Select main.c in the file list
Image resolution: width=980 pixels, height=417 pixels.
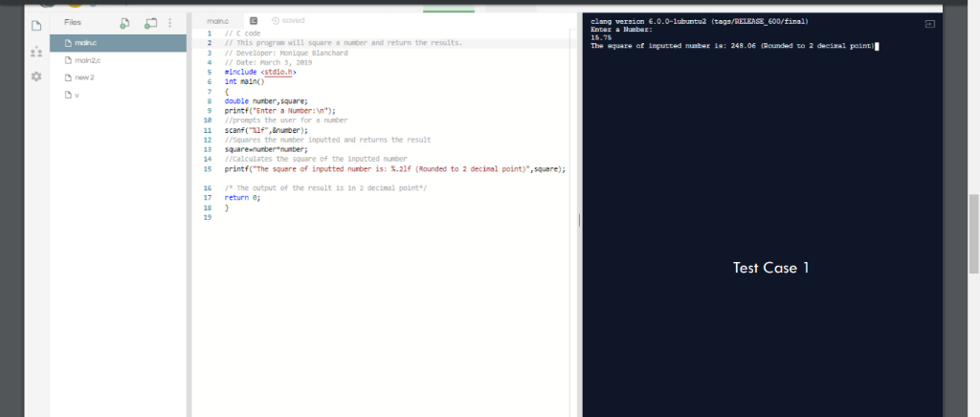(118, 43)
